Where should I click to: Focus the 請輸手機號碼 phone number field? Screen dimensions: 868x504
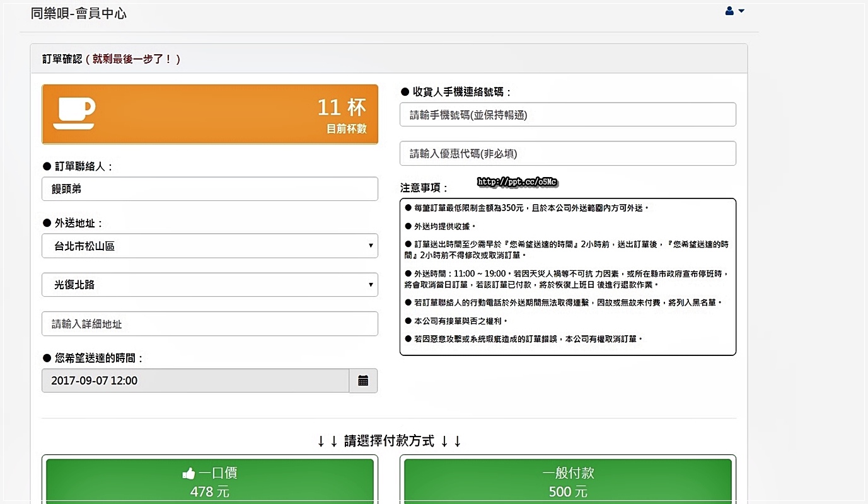pos(567,115)
